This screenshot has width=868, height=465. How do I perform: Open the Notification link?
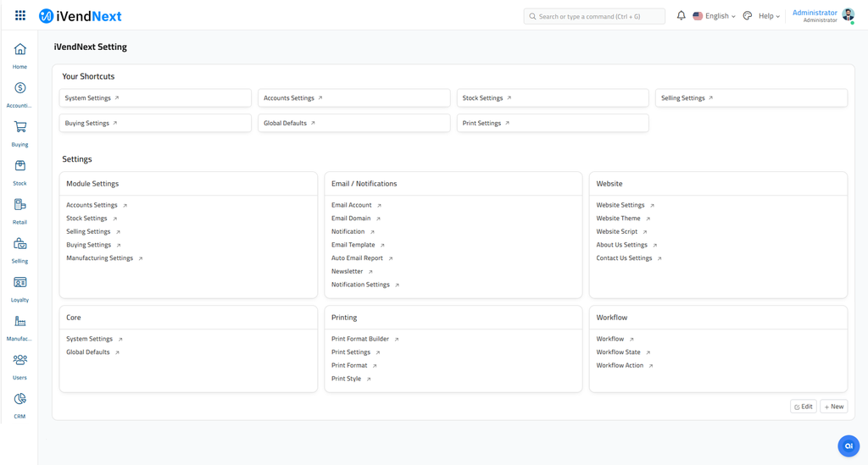pos(348,232)
